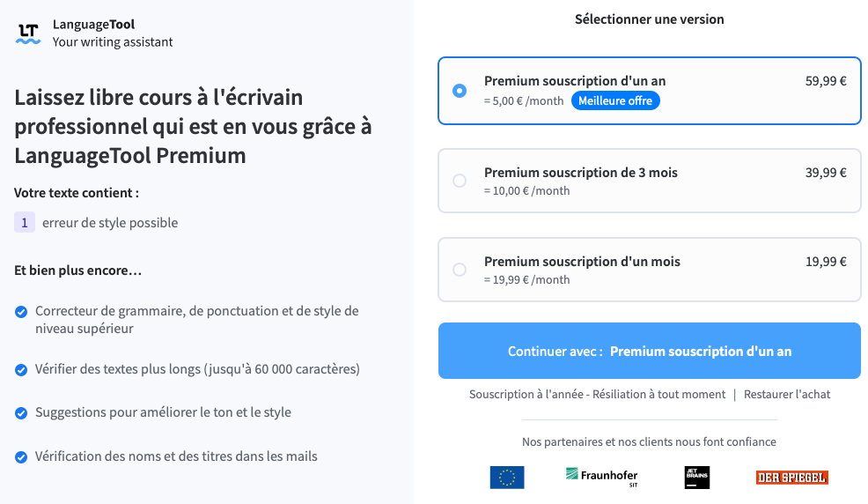Viewport: 868px width, 504px height.
Task: Click checkmark icon beside longer texts feature
Action: (x=21, y=369)
